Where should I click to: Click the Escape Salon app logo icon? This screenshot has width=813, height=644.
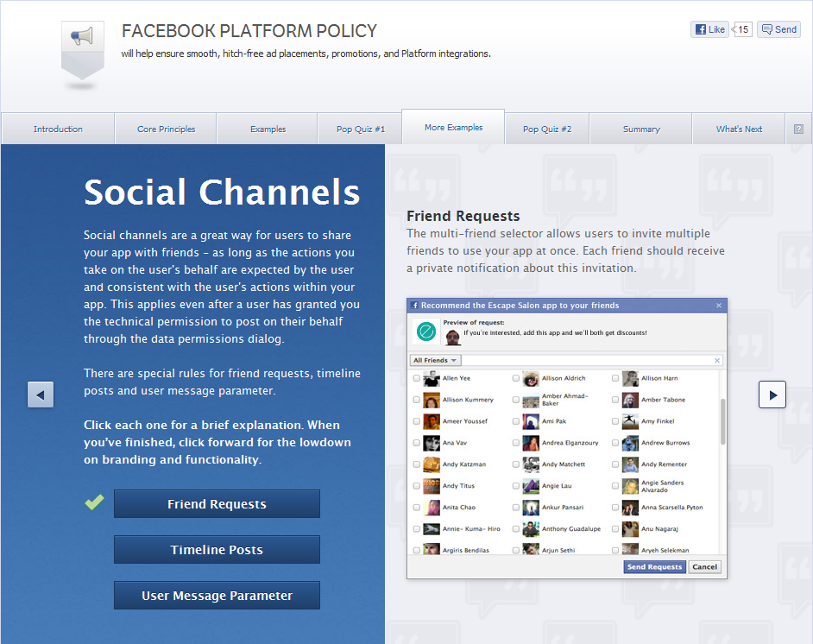(426, 331)
